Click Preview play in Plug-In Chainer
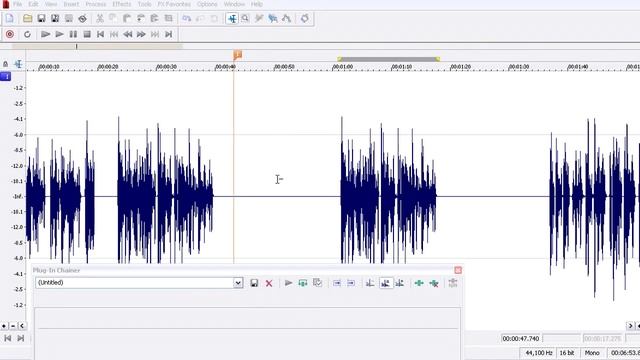The height and width of the screenshot is (360, 640). click(289, 283)
